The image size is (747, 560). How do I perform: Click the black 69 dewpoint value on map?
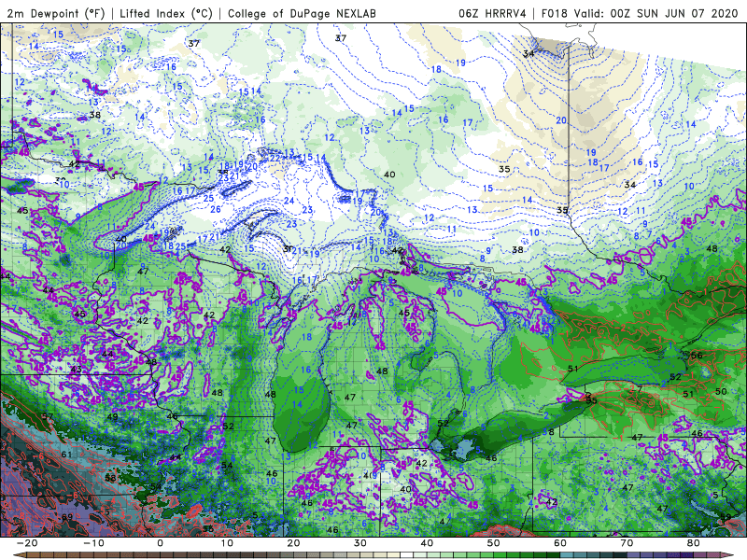(x=66, y=517)
